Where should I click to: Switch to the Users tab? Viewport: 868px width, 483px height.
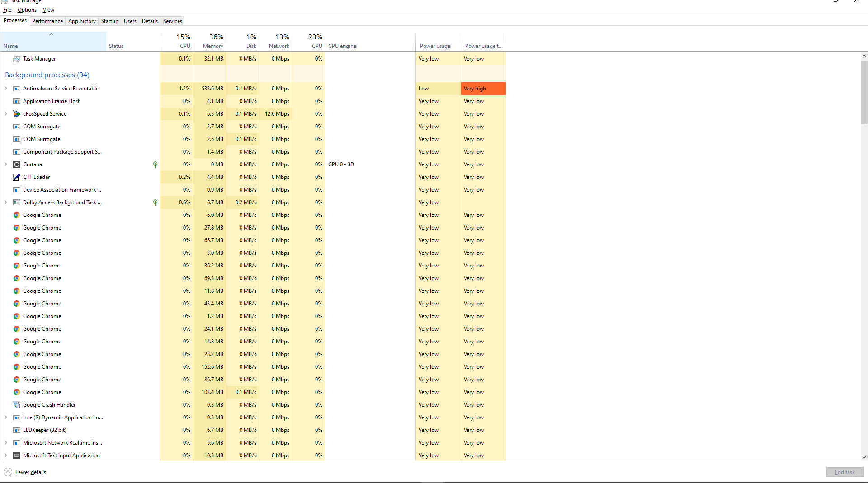coord(130,21)
